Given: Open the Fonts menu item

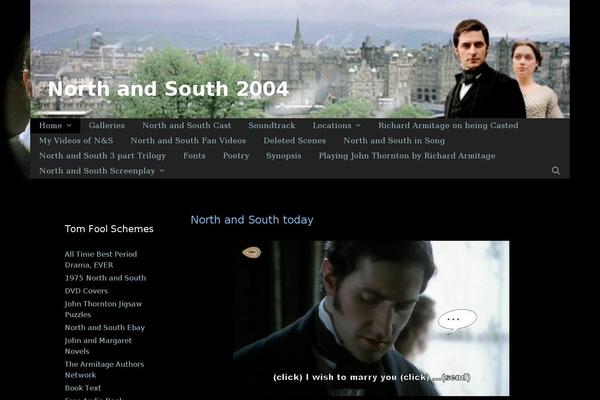Looking at the screenshot, I should (194, 156).
